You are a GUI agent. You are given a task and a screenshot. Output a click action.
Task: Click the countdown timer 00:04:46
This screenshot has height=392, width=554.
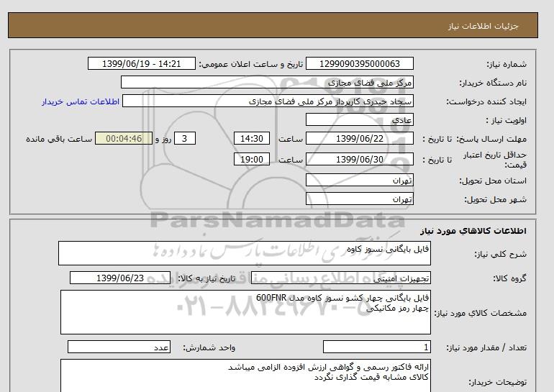pyautogui.click(x=124, y=138)
